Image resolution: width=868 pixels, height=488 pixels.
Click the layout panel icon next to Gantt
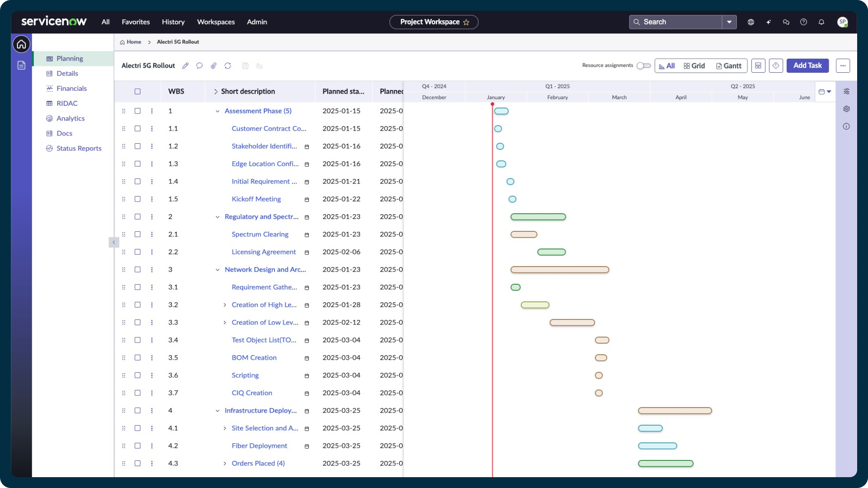758,66
